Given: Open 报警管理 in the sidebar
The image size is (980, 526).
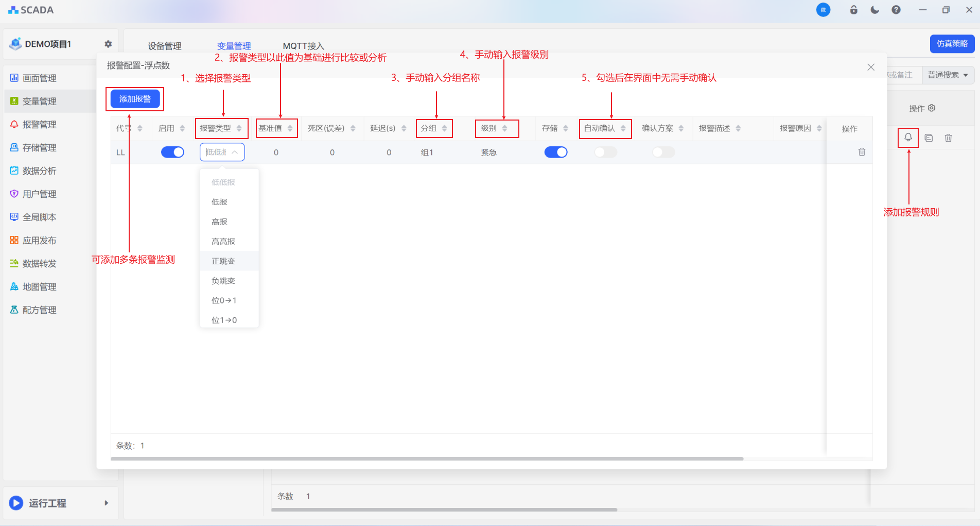Looking at the screenshot, I should 40,125.
